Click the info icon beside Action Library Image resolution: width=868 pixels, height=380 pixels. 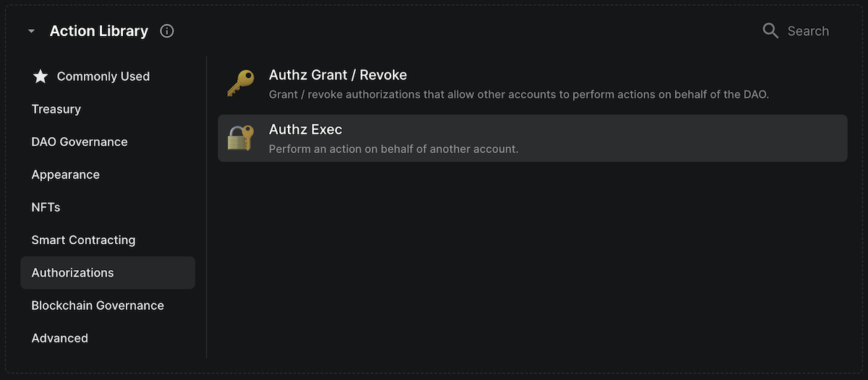[167, 31]
